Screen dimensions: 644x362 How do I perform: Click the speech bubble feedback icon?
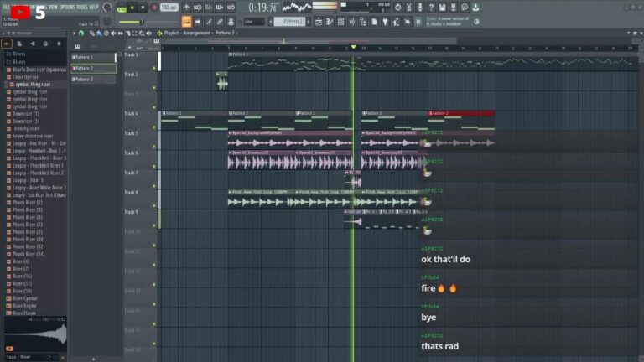pyautogui.click(x=464, y=8)
